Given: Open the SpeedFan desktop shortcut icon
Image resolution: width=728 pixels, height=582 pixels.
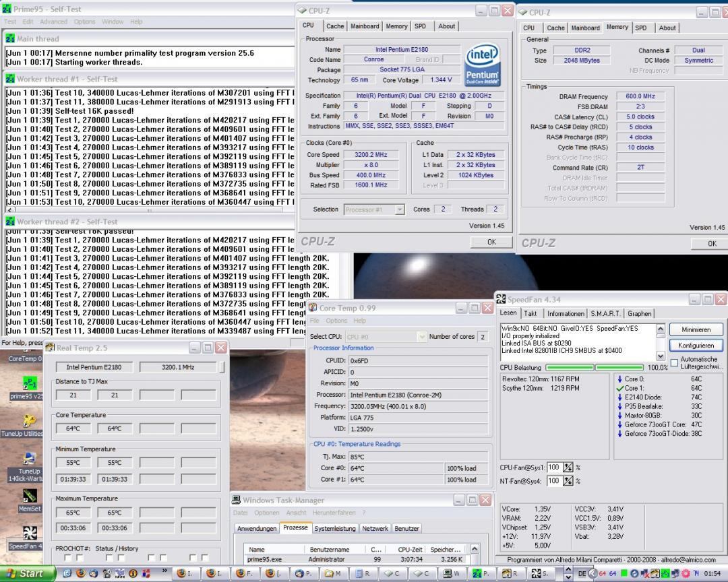Looking at the screenshot, I should coord(29,534).
